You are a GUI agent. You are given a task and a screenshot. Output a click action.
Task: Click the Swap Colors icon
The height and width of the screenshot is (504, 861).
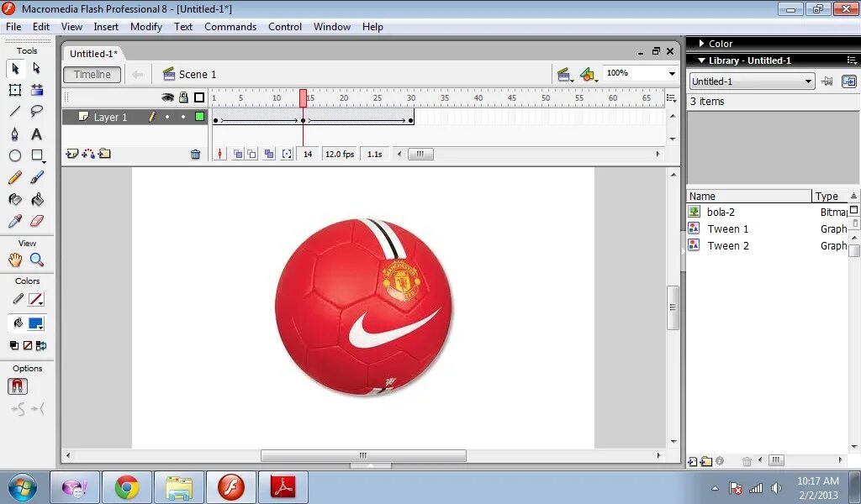pyautogui.click(x=41, y=345)
